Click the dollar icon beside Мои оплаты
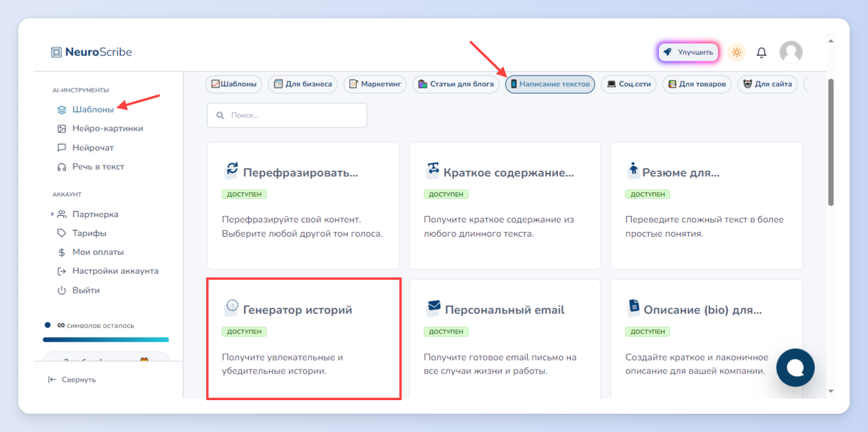 (x=61, y=253)
